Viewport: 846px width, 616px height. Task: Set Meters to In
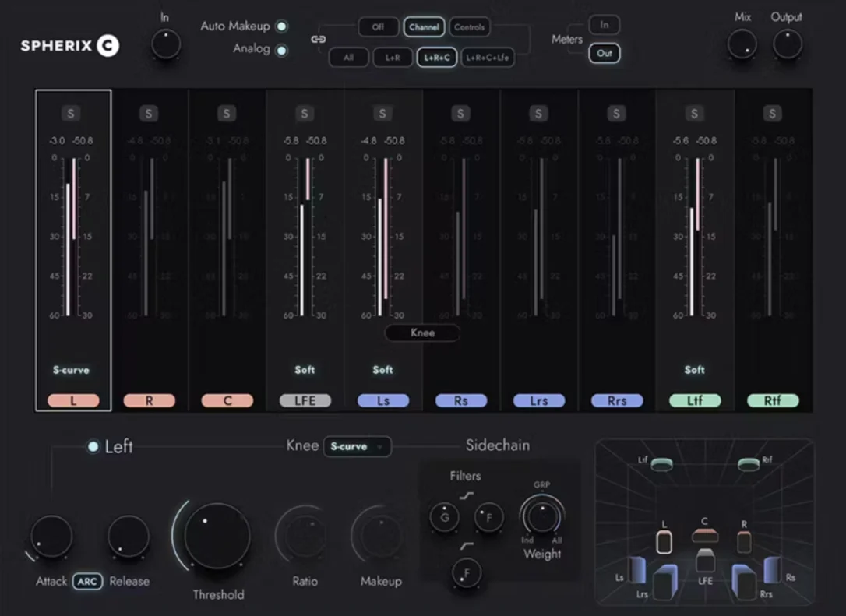click(605, 25)
